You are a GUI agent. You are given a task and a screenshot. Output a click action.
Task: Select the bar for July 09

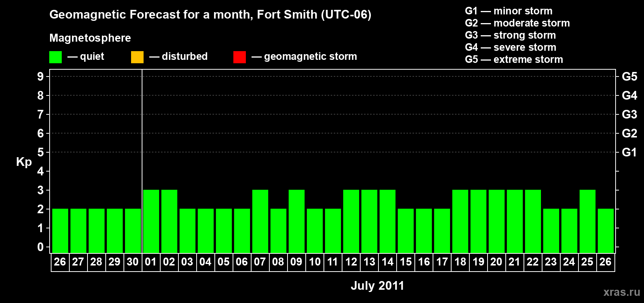click(x=297, y=221)
